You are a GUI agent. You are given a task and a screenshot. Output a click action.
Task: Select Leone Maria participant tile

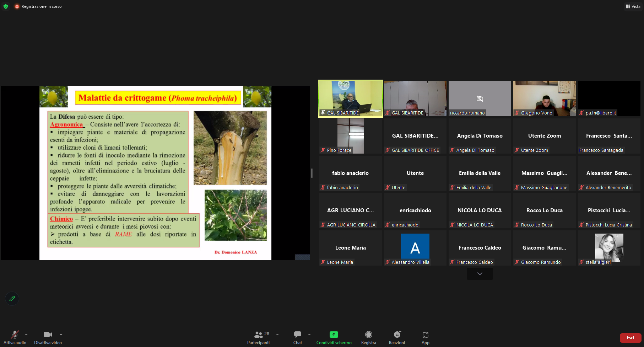click(x=351, y=248)
